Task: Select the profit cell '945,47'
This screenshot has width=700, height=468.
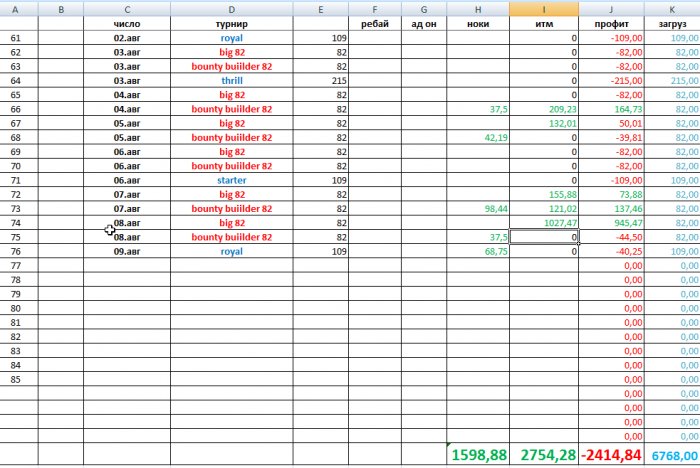Action: point(611,223)
